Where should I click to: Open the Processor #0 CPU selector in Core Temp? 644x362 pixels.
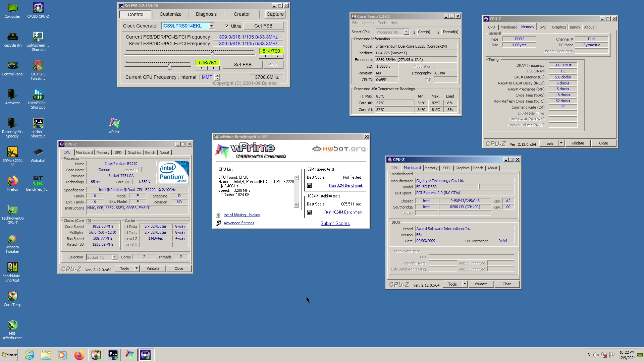(x=392, y=32)
